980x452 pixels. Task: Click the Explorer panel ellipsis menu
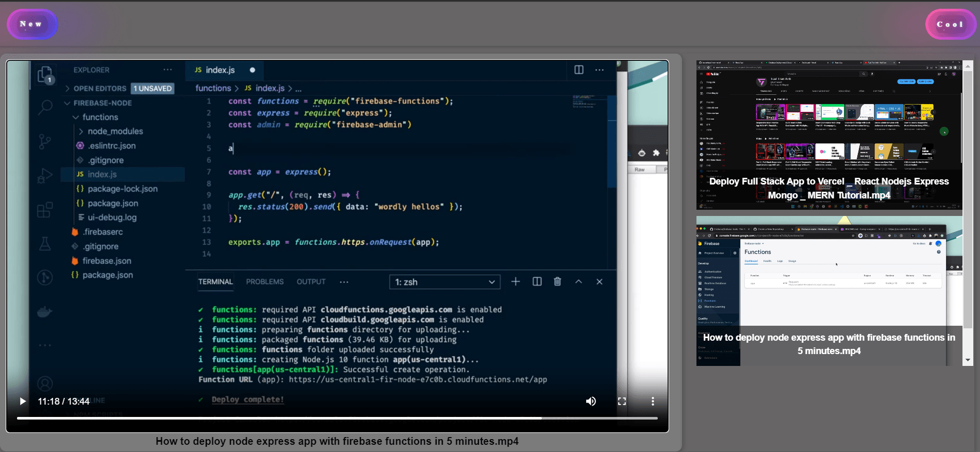pyautogui.click(x=168, y=70)
